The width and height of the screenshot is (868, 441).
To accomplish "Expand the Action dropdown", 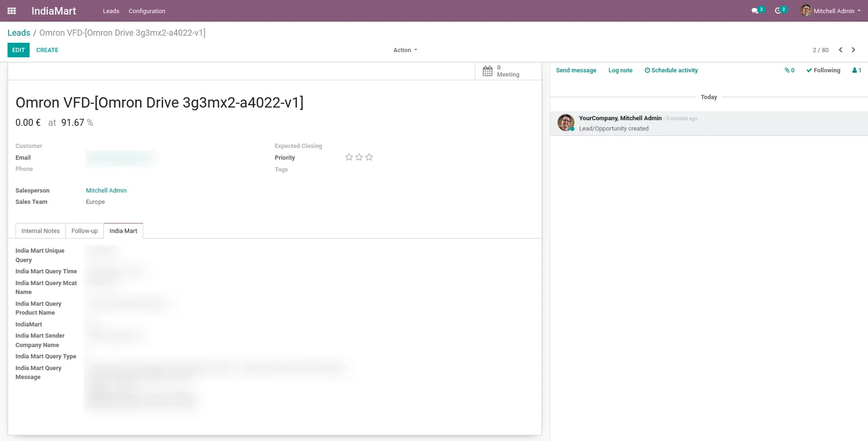I will [405, 50].
